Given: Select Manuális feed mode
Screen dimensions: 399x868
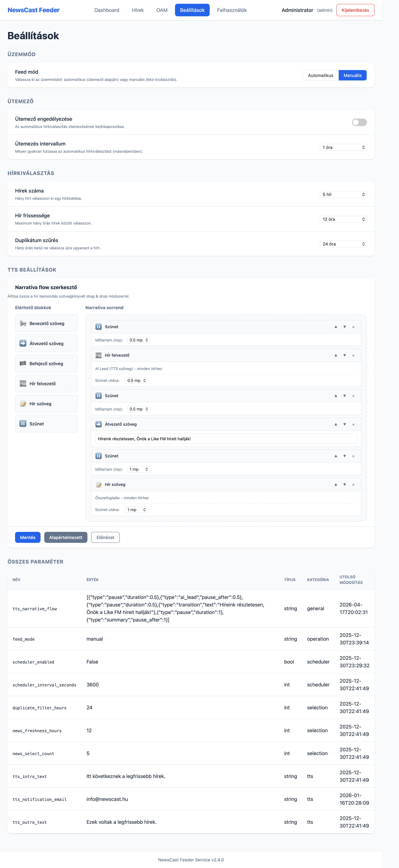Looking at the screenshot, I should (352, 75).
